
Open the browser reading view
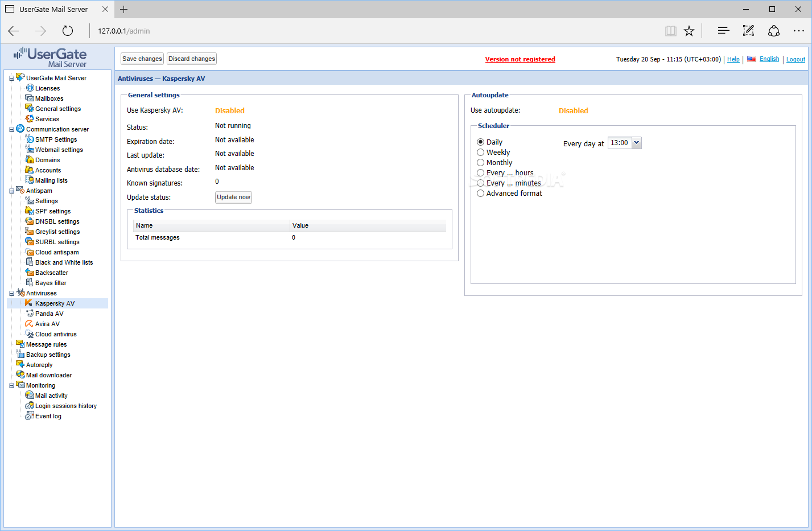(671, 31)
